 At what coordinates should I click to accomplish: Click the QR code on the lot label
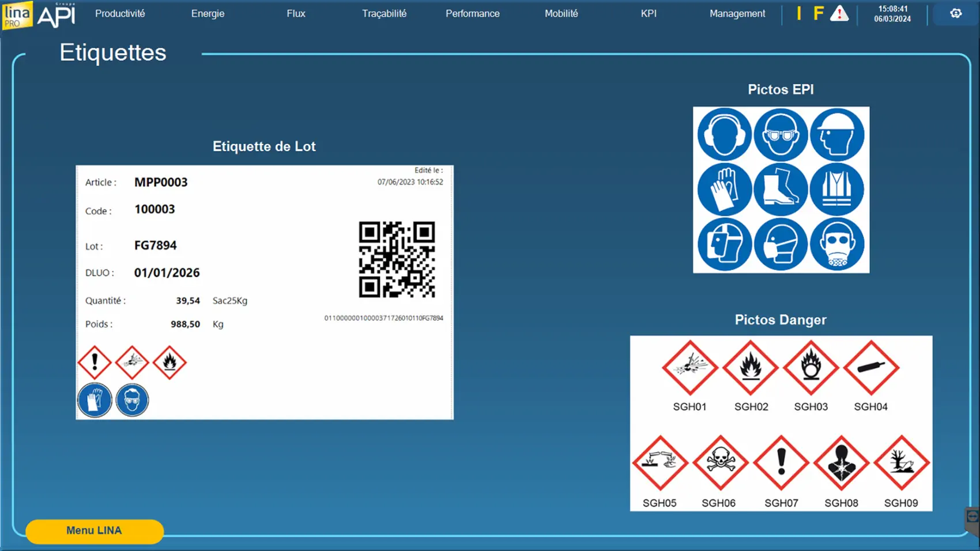coord(397,259)
